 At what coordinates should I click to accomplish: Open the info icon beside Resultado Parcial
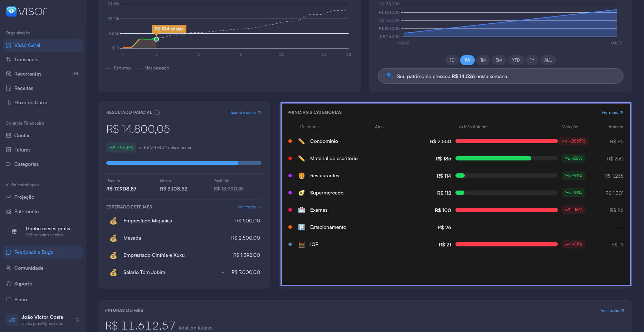157,112
